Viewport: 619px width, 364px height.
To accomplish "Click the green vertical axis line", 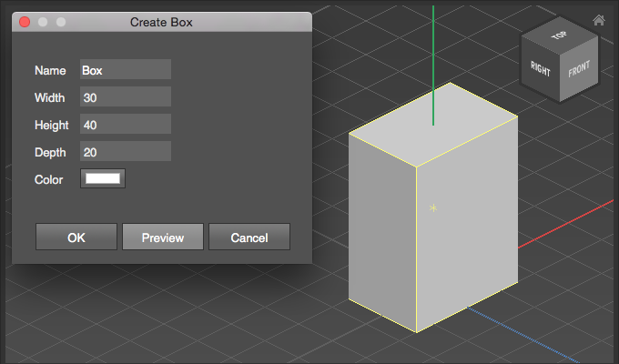I will 433,55.
